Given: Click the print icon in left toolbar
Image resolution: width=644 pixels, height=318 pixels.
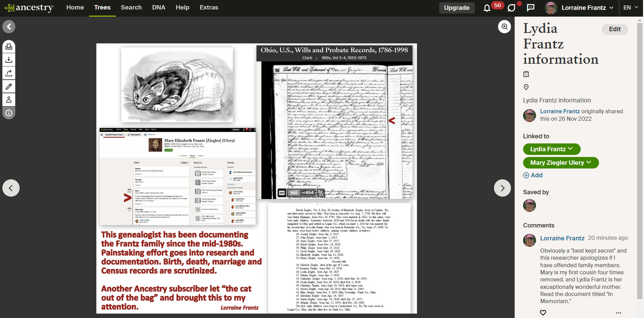Looking at the screenshot, I should tap(9, 46).
